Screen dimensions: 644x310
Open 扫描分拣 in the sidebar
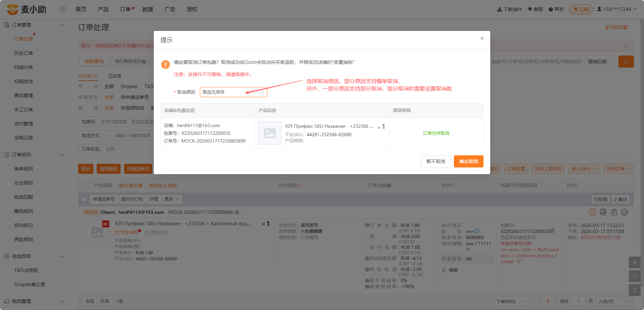(24, 67)
